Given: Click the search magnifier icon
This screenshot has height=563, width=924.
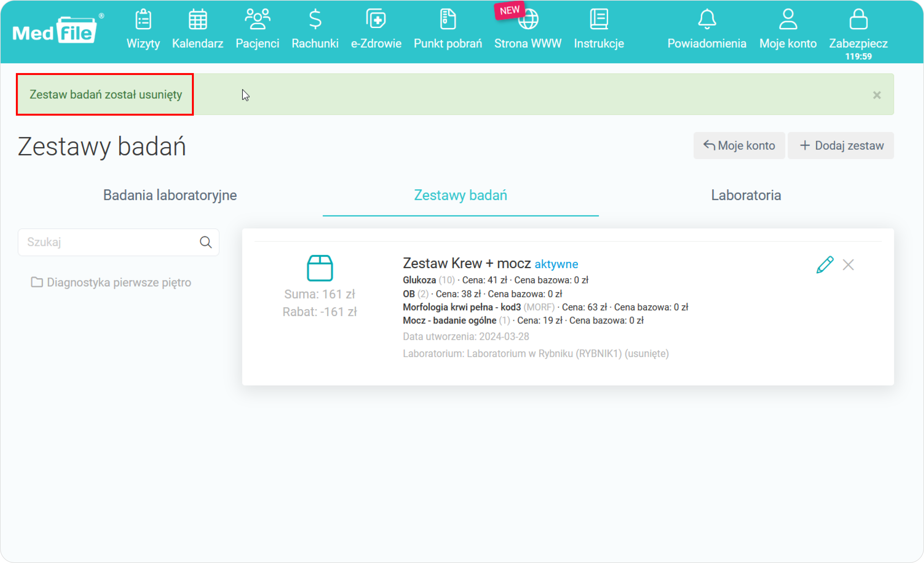Looking at the screenshot, I should coord(206,242).
